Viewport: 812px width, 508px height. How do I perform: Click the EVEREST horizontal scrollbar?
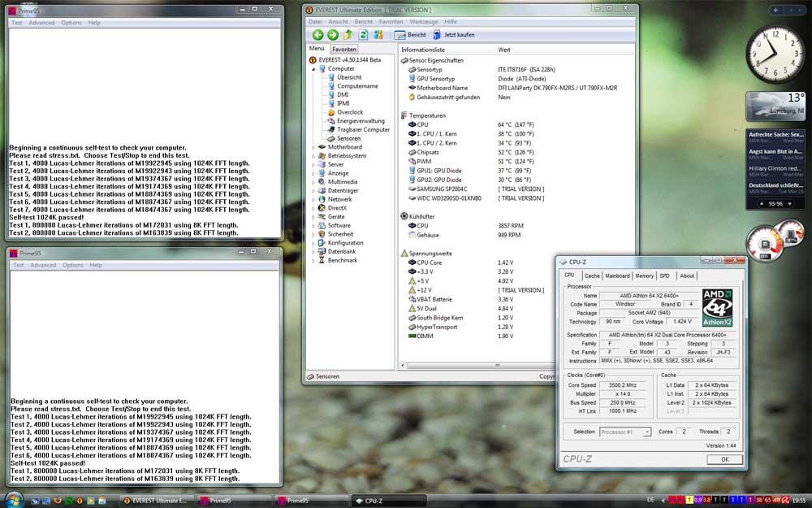(x=477, y=366)
